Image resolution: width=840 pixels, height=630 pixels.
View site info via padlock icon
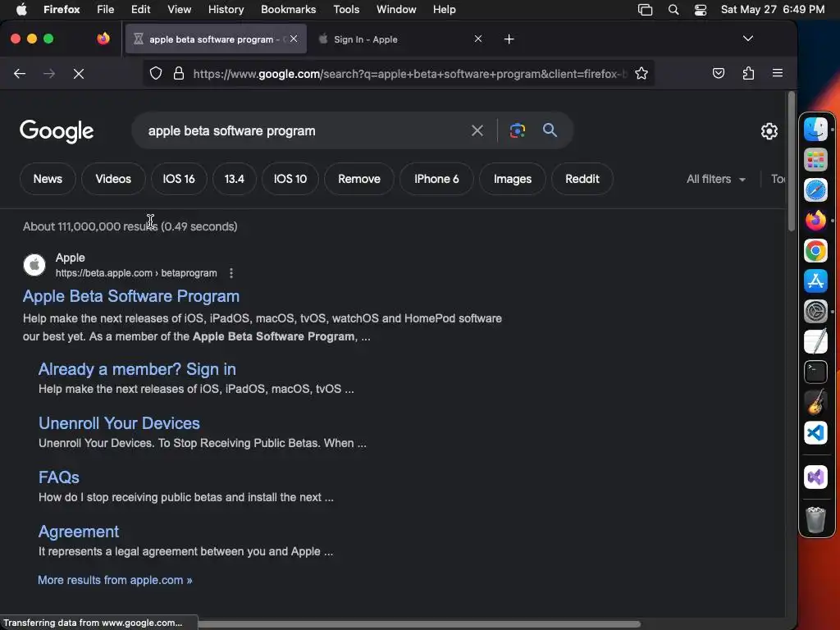pos(179,73)
